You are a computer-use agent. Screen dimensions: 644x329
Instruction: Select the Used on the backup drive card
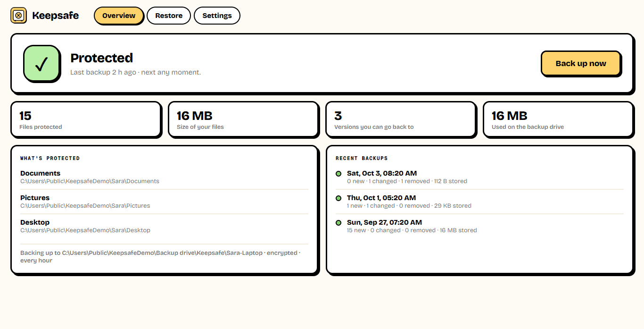tap(558, 119)
